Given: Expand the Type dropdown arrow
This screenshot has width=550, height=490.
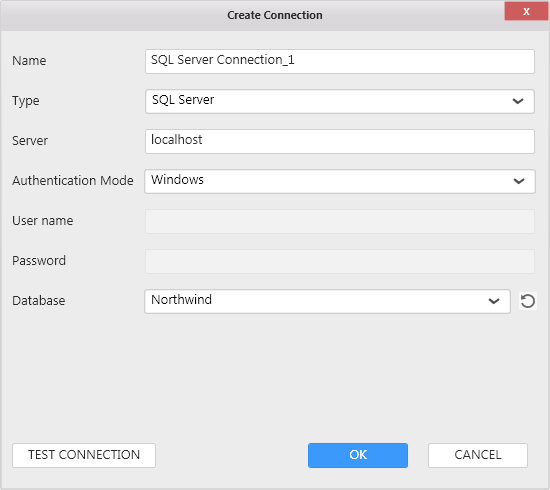Looking at the screenshot, I should (x=518, y=101).
